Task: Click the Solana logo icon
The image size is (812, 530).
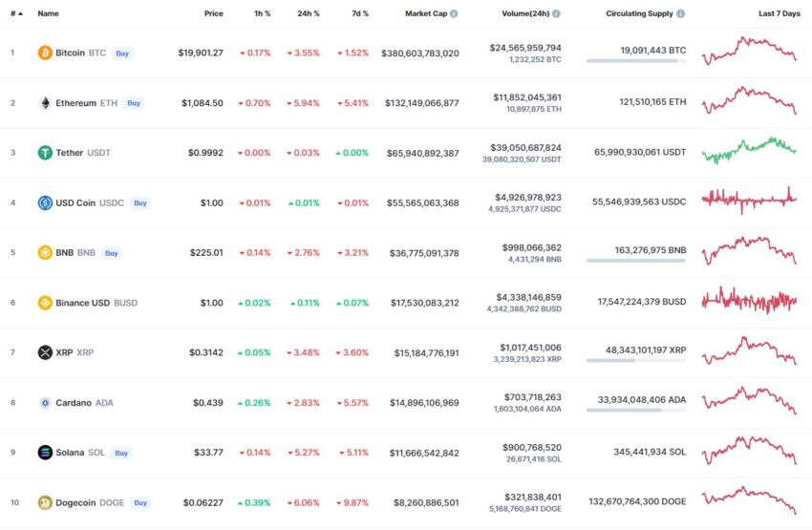Action: click(45, 453)
